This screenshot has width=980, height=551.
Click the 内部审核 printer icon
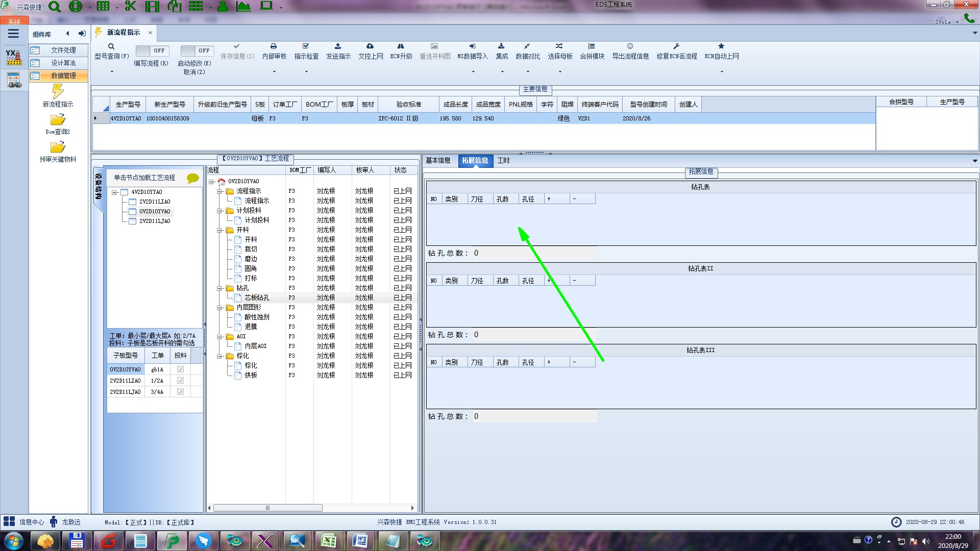coord(274,46)
